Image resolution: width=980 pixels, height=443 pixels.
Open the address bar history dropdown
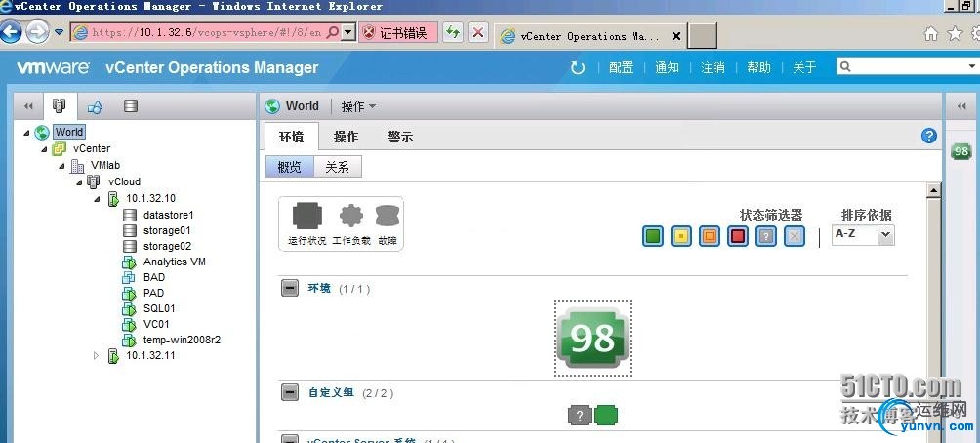click(348, 32)
